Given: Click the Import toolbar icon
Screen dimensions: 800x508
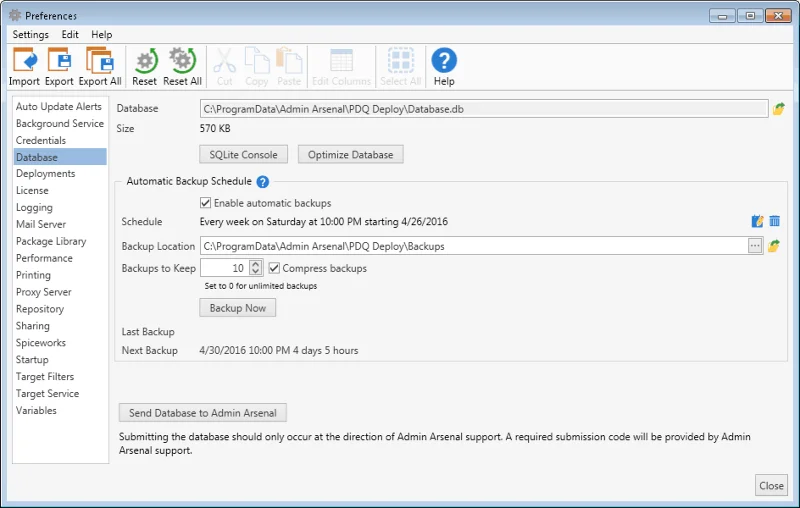Looking at the screenshot, I should coord(24,67).
